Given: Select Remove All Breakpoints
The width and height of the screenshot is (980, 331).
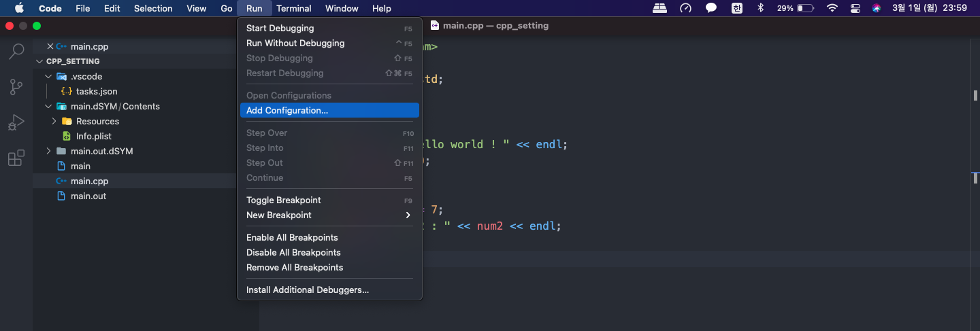Looking at the screenshot, I should point(329,268).
